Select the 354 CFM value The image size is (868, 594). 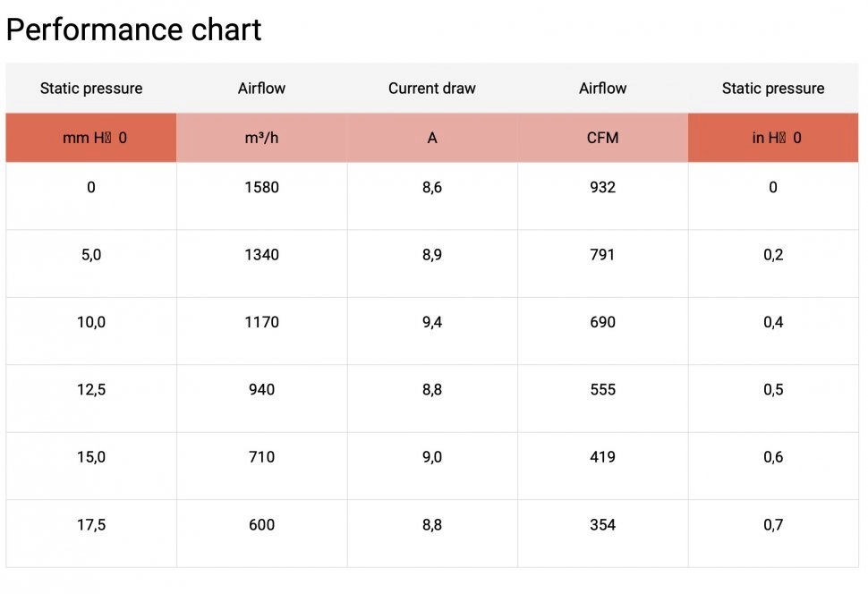point(602,525)
